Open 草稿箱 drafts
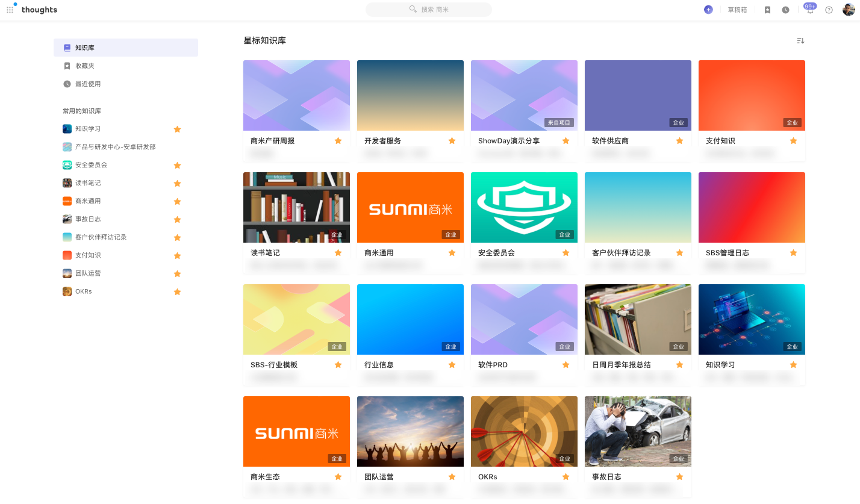Image resolution: width=860 pixels, height=504 pixels. click(737, 10)
